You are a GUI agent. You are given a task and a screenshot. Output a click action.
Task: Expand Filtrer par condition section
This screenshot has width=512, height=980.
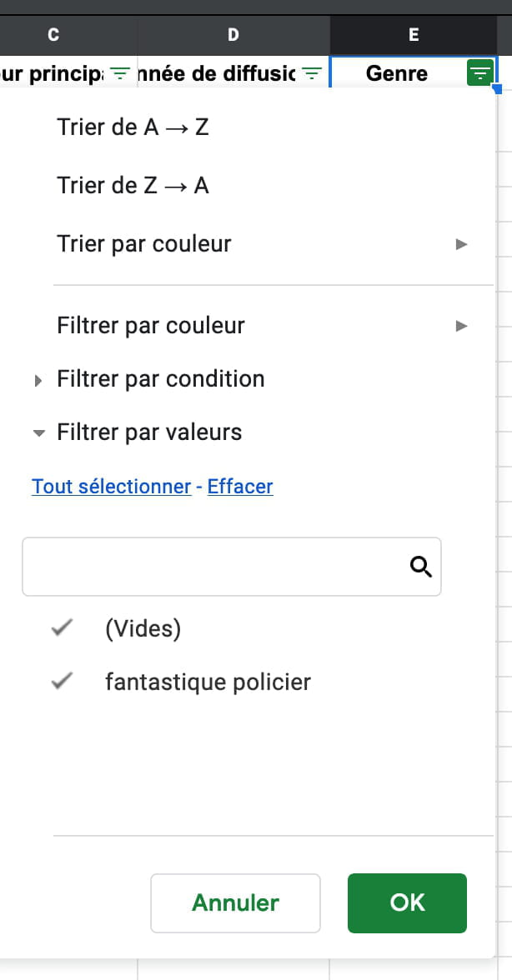38,380
